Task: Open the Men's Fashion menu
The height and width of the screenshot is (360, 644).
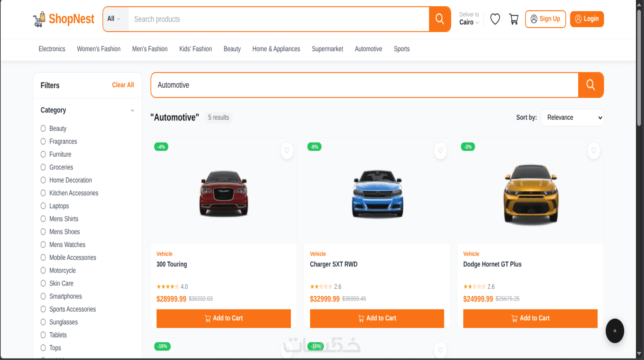Action: coord(150,49)
